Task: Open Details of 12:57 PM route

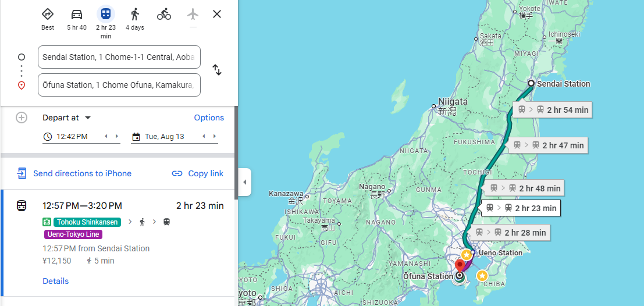Action: [x=55, y=282]
